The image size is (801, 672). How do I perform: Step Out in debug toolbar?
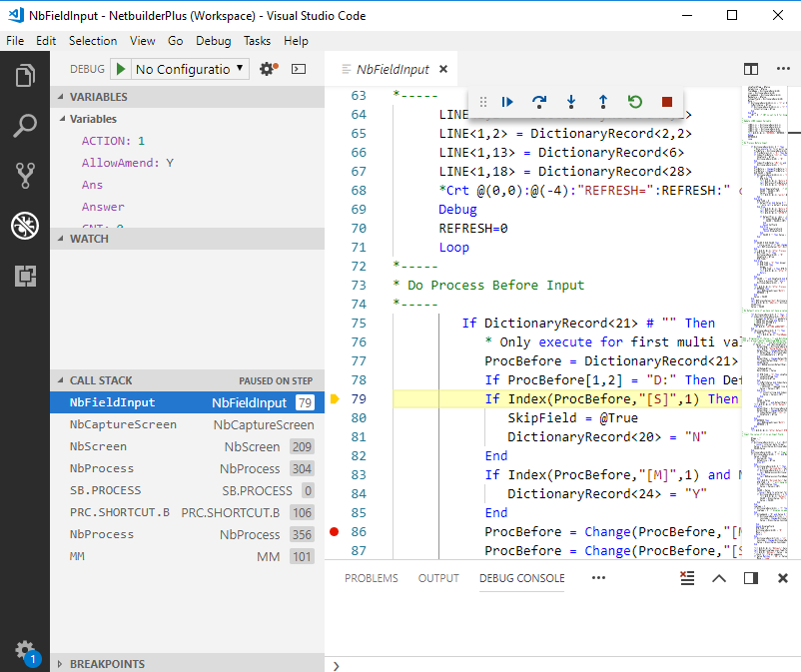point(603,102)
